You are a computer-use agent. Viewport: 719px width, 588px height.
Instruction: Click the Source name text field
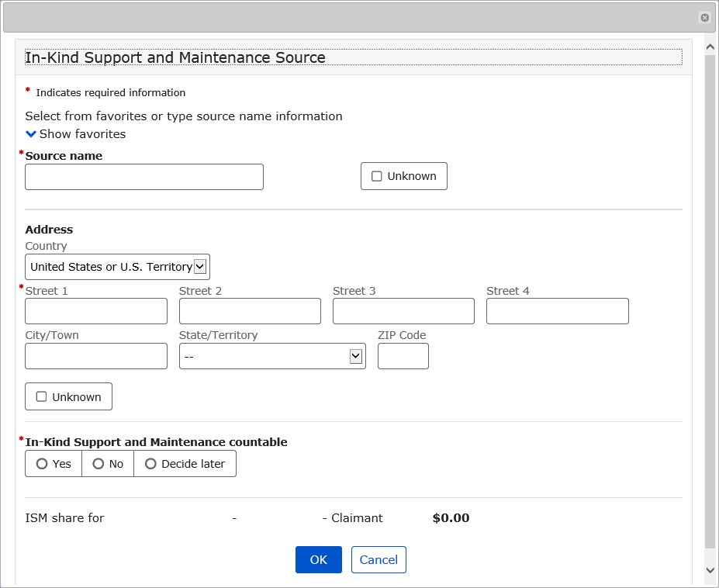[144, 177]
